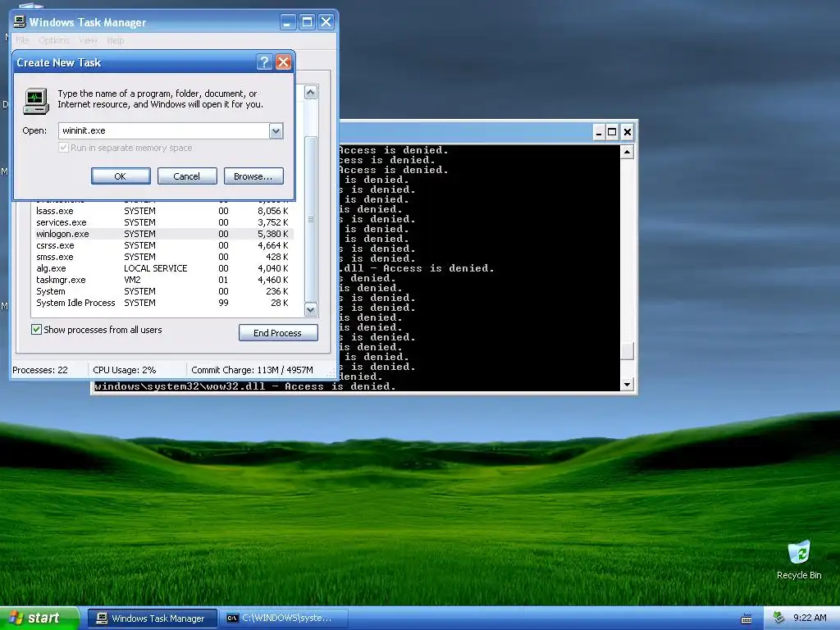Click the Task Manager title bar icon
Screen dimensions: 840x630
[20, 21]
